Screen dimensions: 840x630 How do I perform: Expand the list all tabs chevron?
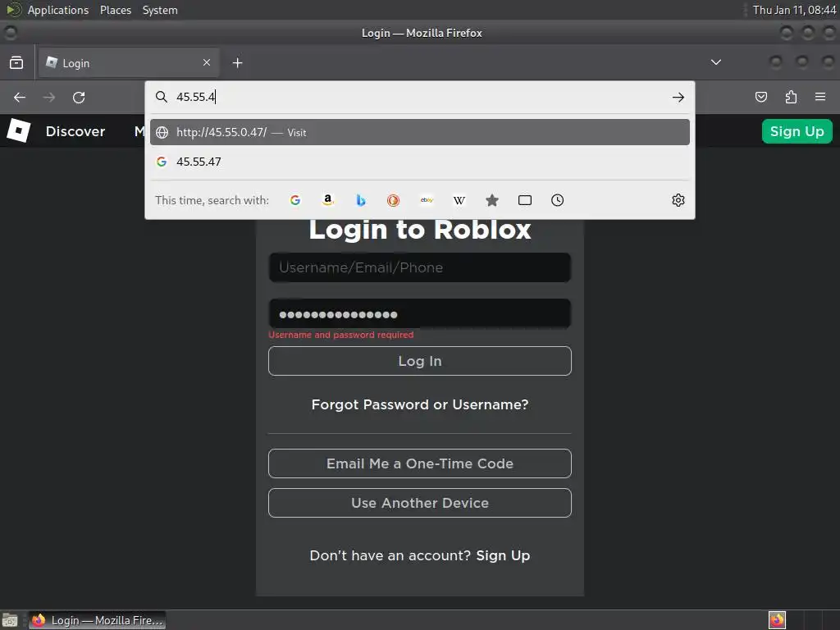pos(715,62)
